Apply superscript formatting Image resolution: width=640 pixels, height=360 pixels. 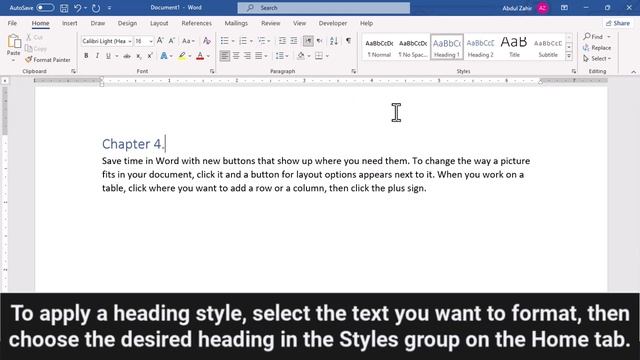[150, 56]
